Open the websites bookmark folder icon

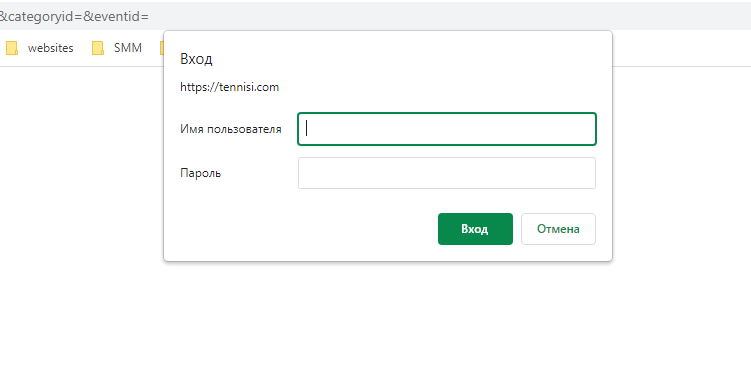11,48
